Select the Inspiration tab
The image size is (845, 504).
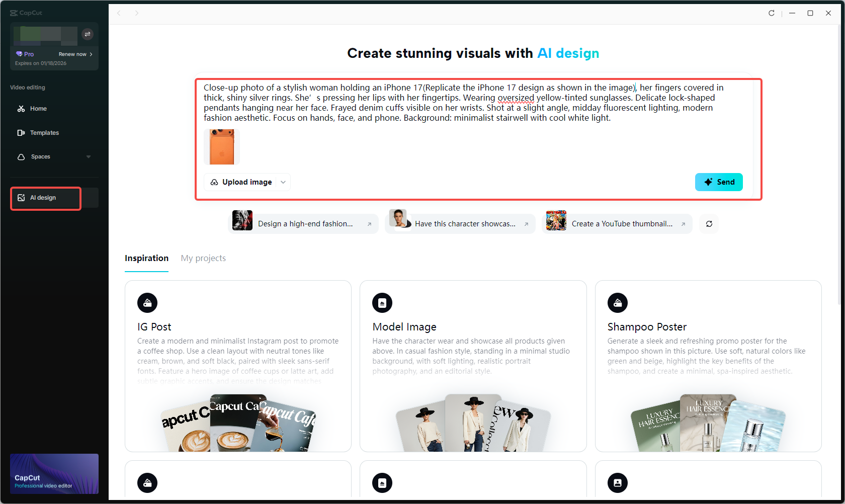[146, 258]
